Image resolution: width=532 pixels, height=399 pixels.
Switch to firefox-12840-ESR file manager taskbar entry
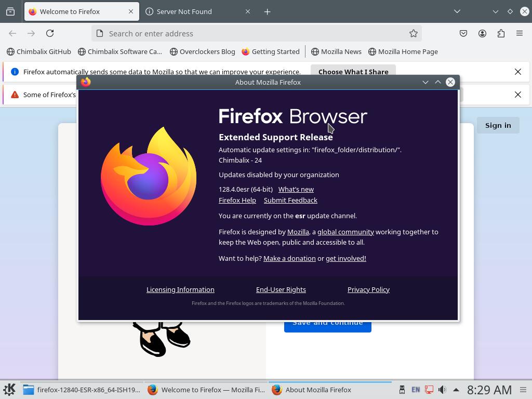coord(82,390)
